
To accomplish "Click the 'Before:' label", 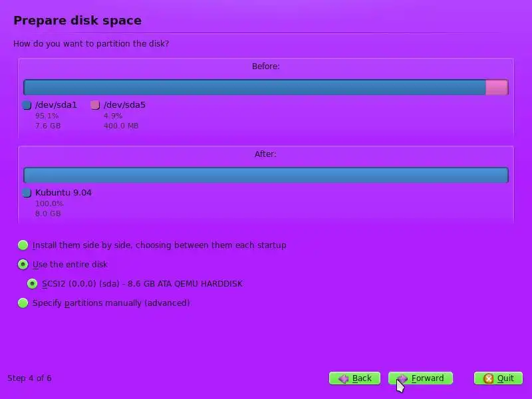I will click(x=265, y=66).
